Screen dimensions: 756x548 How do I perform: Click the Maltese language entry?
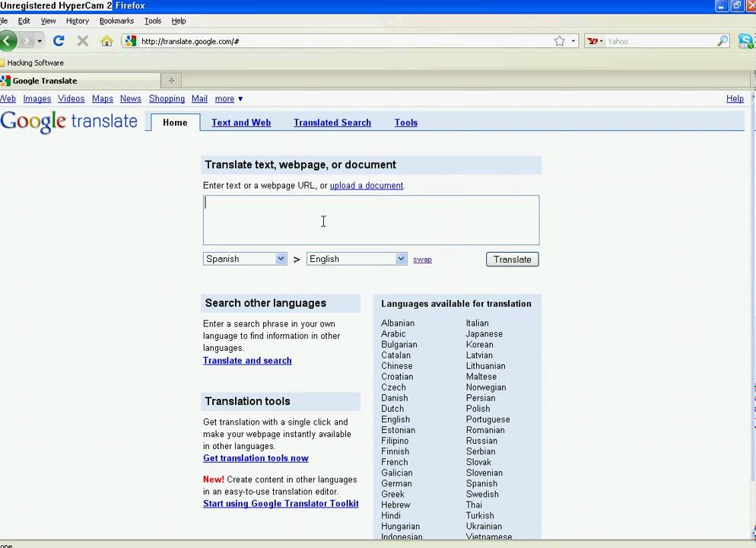(x=481, y=377)
